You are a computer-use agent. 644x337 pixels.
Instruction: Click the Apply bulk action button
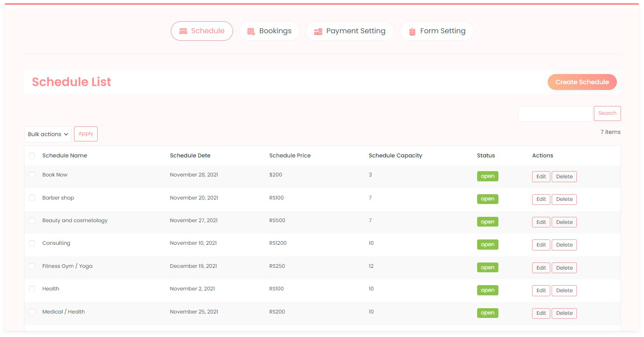pos(86,134)
